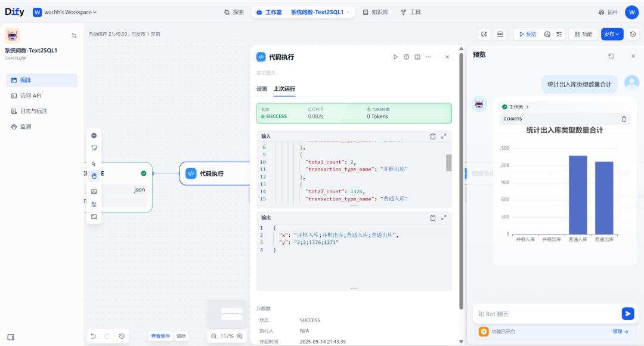Undo the last canvas change

(93, 336)
